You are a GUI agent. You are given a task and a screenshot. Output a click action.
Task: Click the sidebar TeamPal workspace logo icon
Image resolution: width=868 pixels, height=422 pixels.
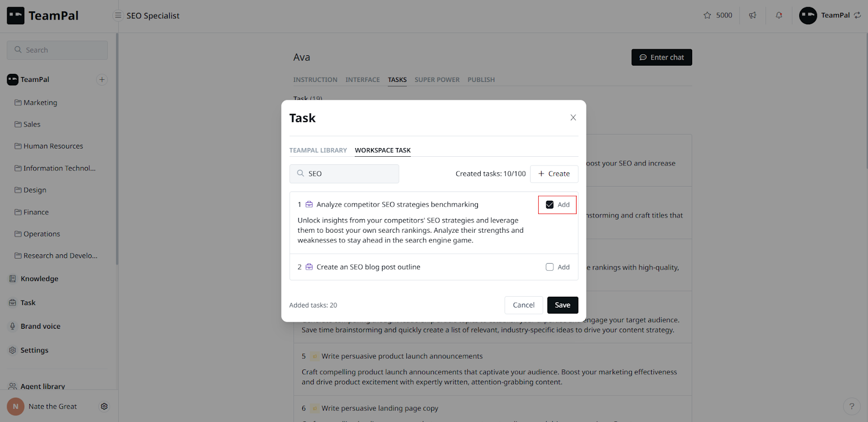tap(12, 80)
